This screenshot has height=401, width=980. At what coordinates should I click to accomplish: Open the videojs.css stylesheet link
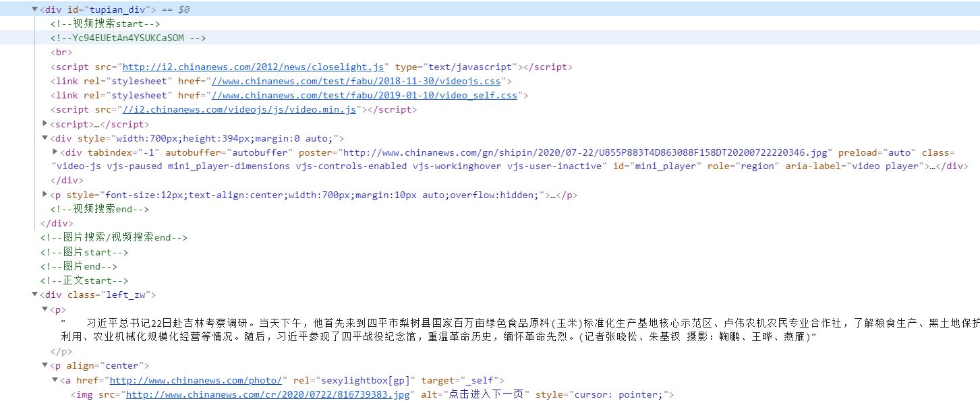(356, 82)
